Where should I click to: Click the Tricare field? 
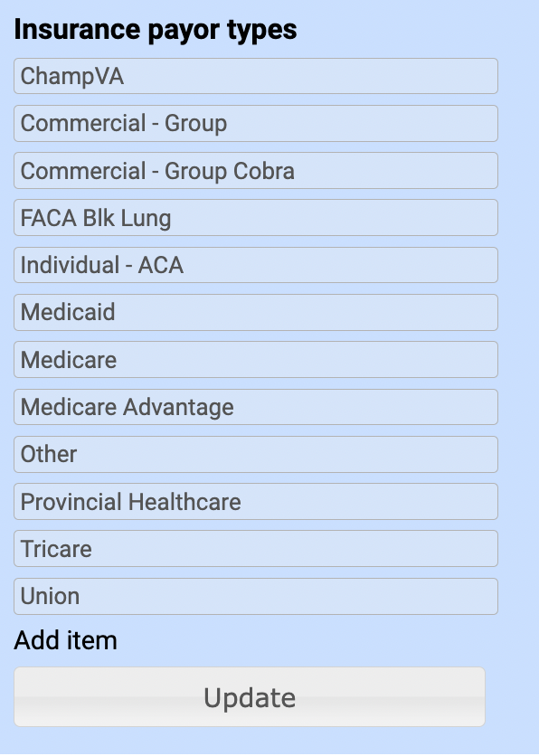coord(256,548)
